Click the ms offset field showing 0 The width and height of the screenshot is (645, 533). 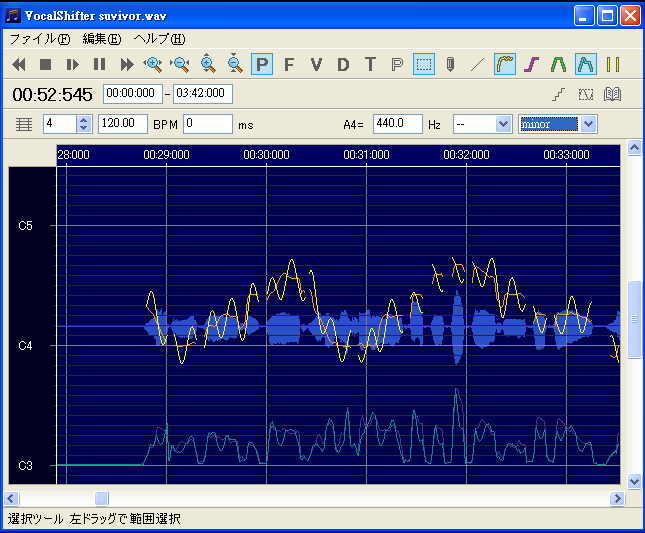pyautogui.click(x=208, y=124)
